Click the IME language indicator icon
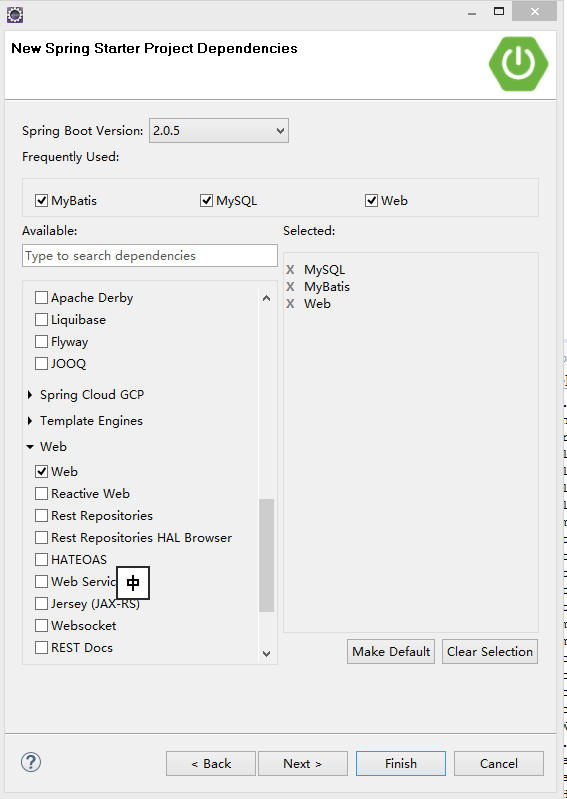Screen dimensions: 567x799 click(133, 582)
